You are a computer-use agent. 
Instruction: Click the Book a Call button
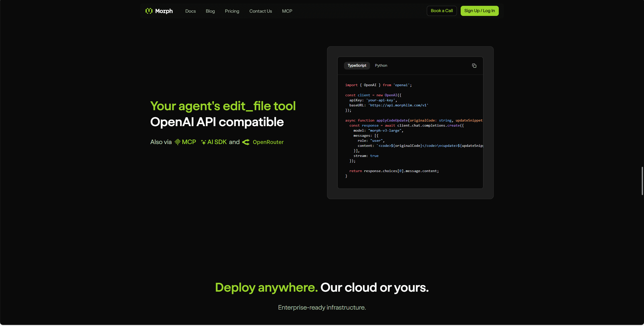point(441,11)
